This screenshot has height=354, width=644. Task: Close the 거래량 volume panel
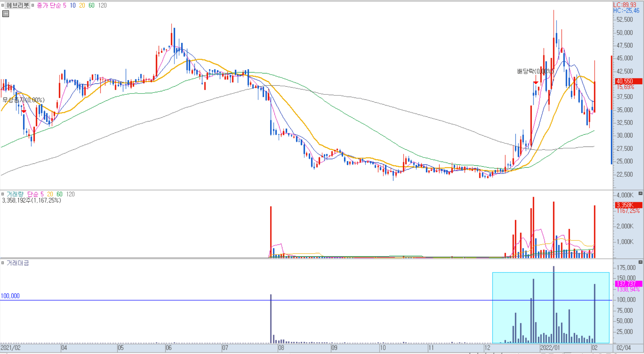pos(640,193)
